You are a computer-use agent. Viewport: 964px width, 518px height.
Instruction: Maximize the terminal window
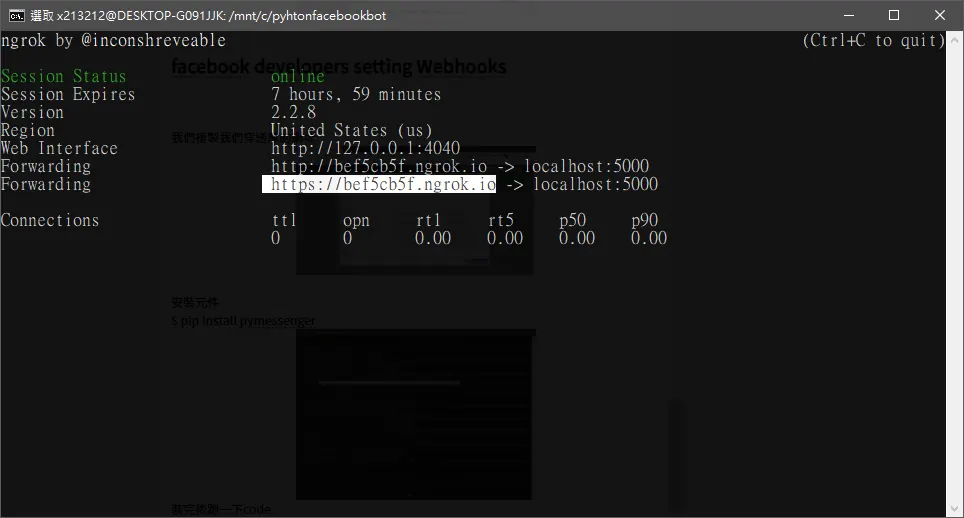tap(894, 15)
